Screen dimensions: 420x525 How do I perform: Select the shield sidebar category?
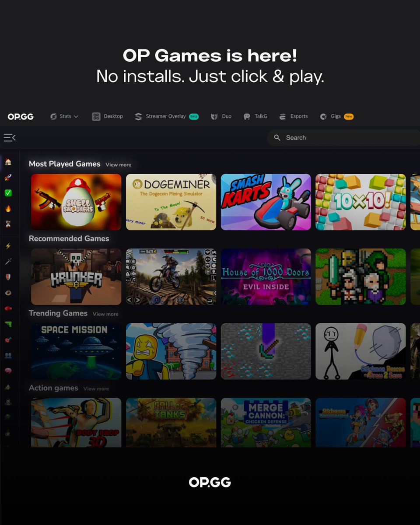point(8,277)
